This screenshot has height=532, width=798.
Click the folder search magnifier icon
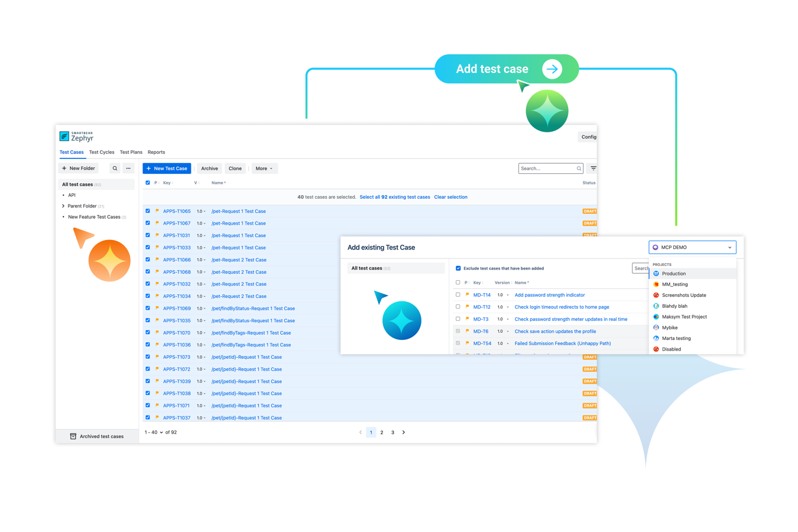[x=115, y=168]
